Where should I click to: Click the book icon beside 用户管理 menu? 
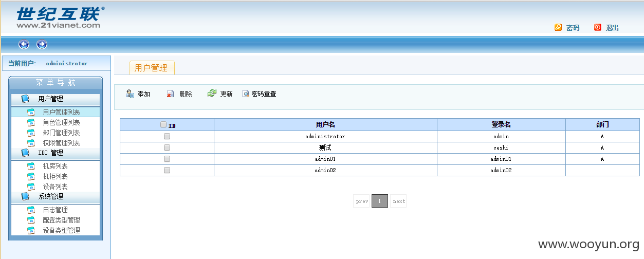click(x=25, y=99)
